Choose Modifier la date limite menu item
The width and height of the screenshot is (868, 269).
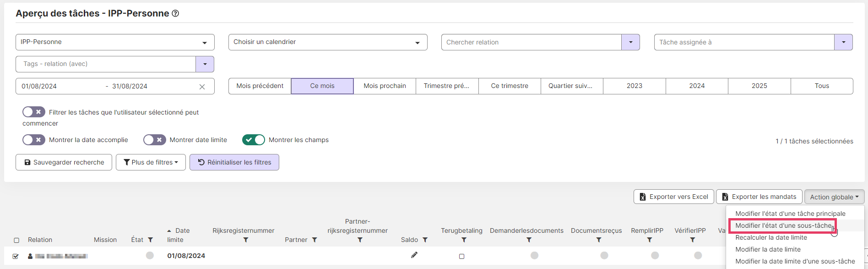click(x=768, y=249)
